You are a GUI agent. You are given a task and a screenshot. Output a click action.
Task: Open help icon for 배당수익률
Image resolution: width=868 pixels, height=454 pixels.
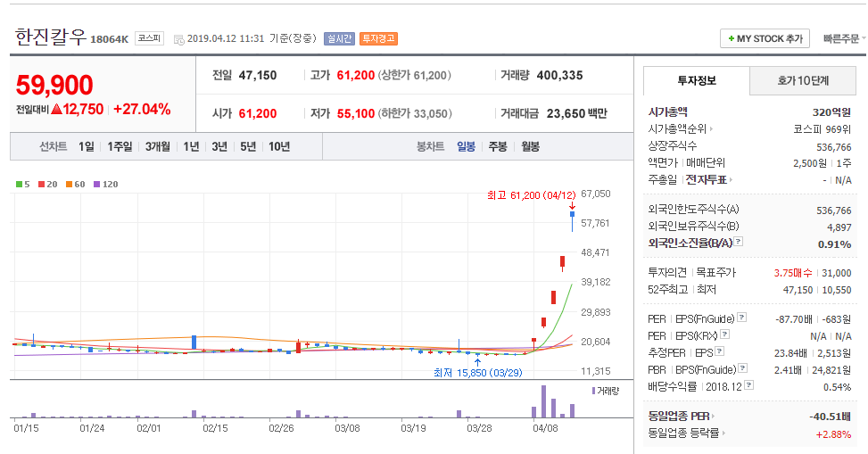click(749, 384)
